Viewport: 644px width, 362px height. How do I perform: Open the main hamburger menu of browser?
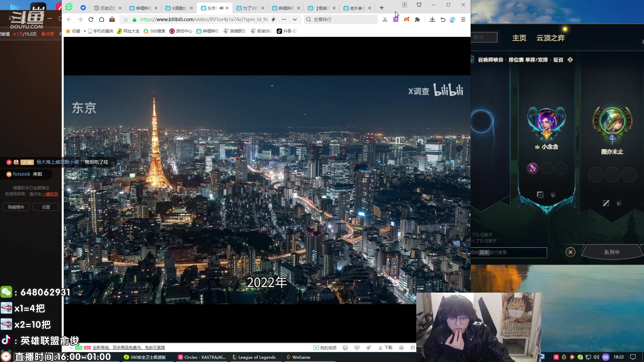pos(463,19)
